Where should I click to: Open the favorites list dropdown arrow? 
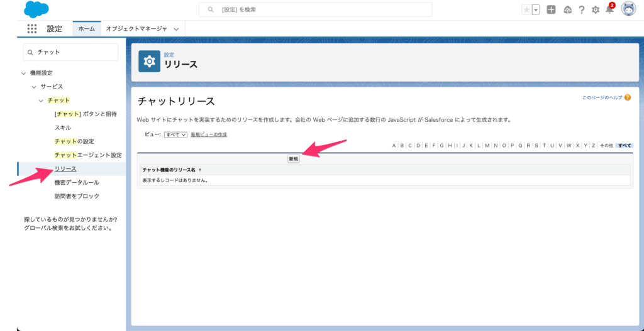pos(536,10)
